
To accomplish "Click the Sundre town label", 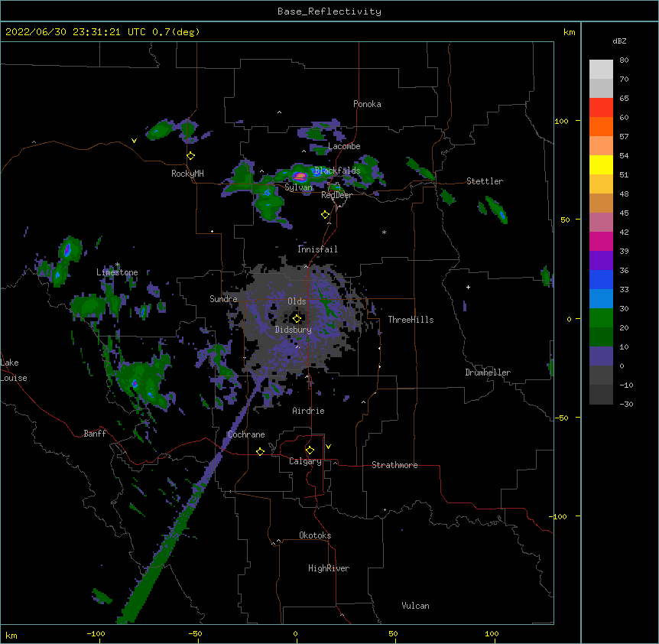I will click(223, 299).
